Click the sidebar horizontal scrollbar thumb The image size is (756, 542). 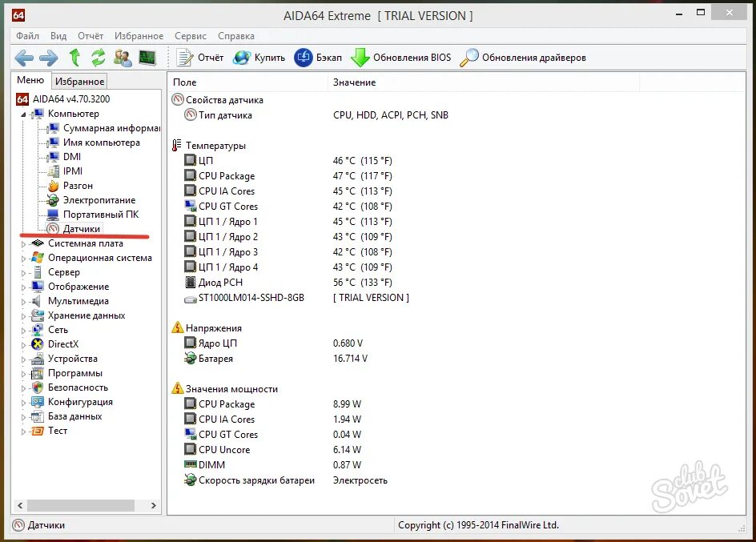[81, 505]
